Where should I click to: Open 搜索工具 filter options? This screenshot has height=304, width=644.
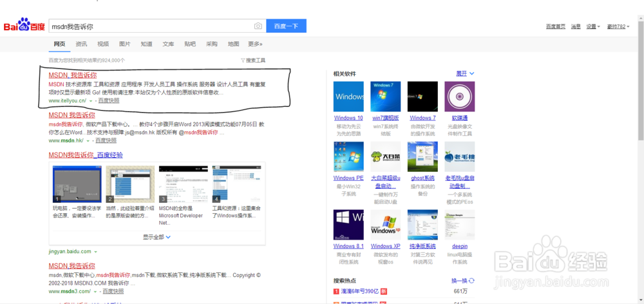253,61
